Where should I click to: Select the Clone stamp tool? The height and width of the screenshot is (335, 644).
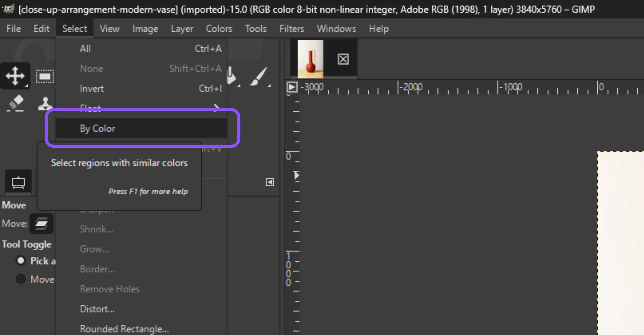(45, 103)
